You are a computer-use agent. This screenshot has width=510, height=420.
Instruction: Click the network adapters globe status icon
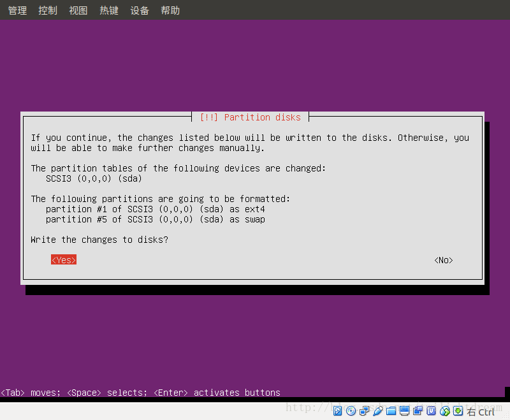click(x=445, y=410)
